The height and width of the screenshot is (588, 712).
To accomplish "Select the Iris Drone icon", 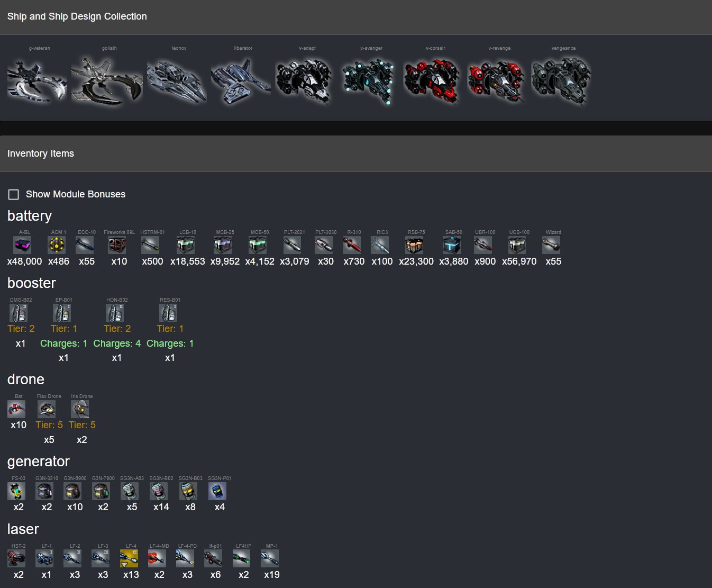I will (x=80, y=409).
